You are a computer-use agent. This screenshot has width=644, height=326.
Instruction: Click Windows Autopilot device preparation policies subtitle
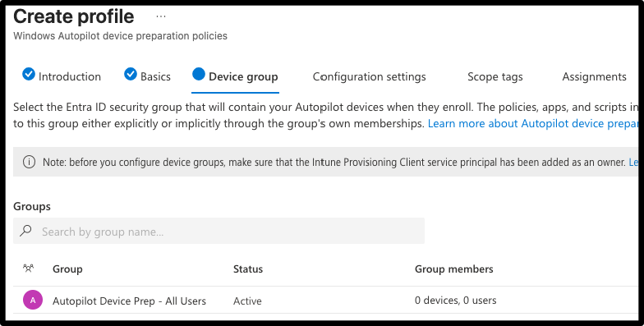coord(120,36)
